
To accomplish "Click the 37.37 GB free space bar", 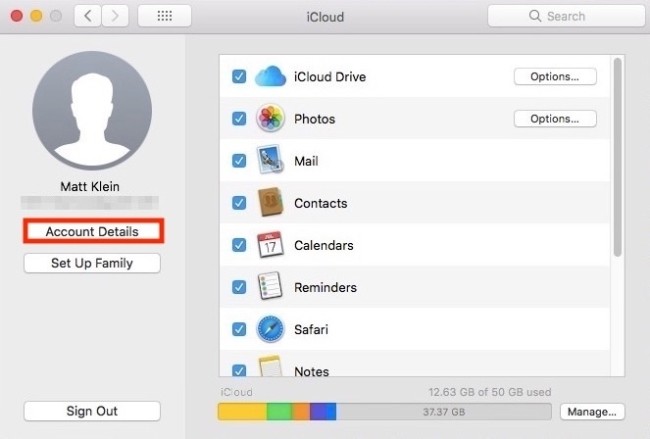I will coord(444,412).
